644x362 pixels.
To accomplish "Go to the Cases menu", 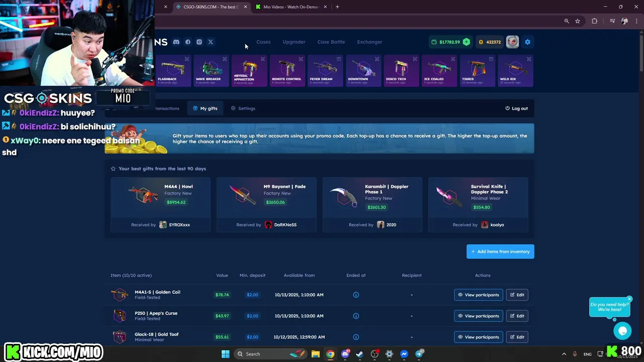I will point(264,42).
